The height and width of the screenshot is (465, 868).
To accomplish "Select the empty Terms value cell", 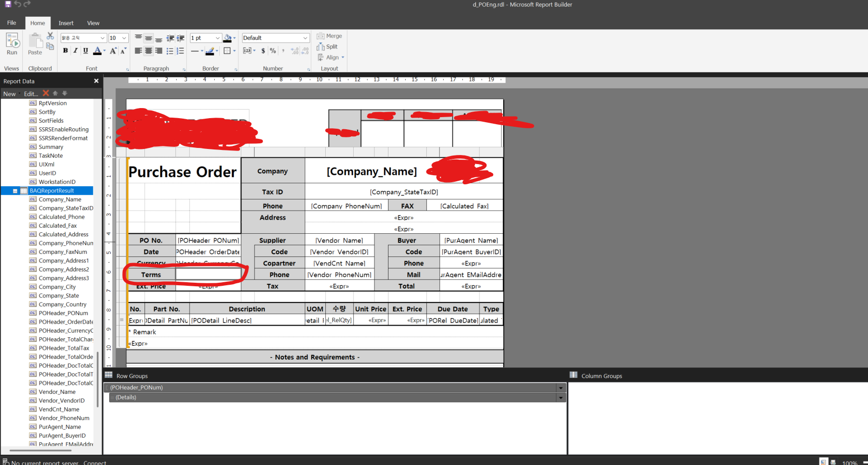I will click(208, 274).
